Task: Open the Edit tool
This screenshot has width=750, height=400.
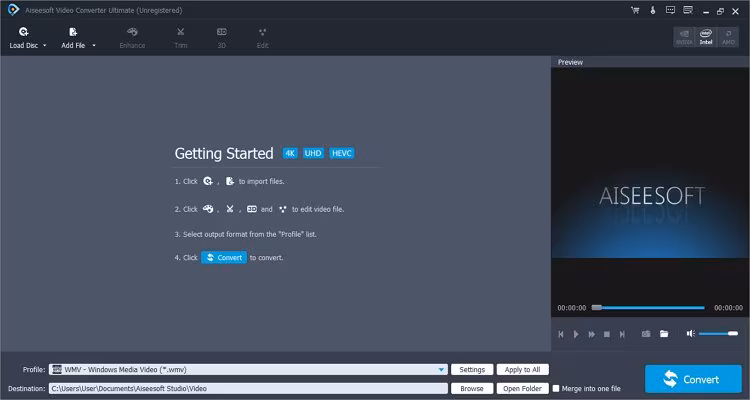Action: pyautogui.click(x=262, y=38)
